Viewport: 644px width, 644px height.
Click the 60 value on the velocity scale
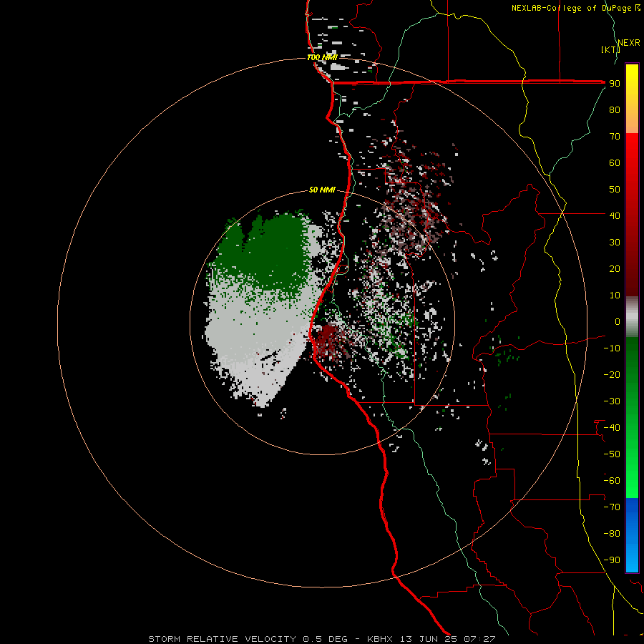click(x=615, y=162)
